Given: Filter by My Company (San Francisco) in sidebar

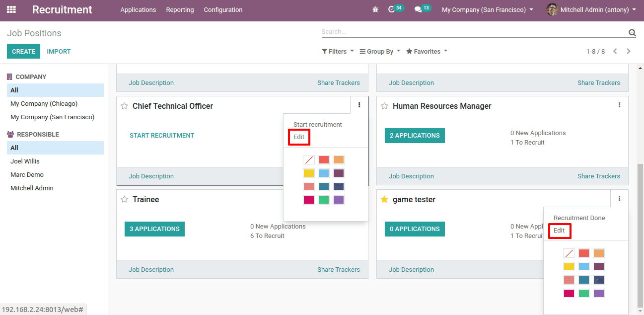Looking at the screenshot, I should tap(52, 117).
